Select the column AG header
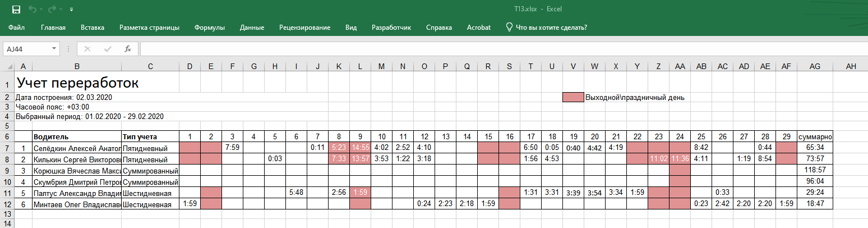Screen dimensions: 868x228 coord(815,67)
